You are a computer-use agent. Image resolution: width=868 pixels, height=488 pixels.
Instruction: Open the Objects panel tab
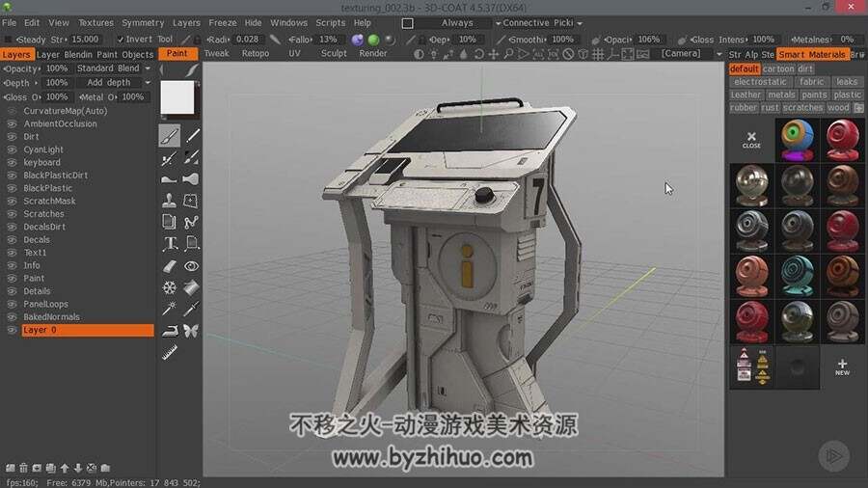tap(137, 54)
